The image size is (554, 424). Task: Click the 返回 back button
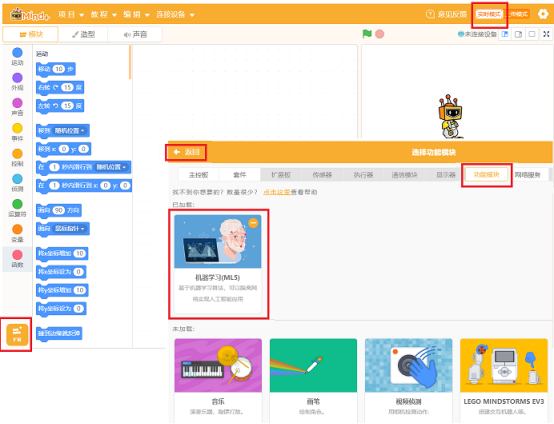(x=187, y=152)
